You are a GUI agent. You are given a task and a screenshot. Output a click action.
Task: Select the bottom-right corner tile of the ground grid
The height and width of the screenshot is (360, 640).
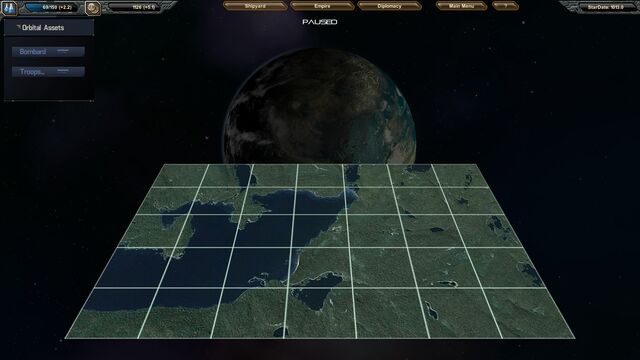pos(530,313)
